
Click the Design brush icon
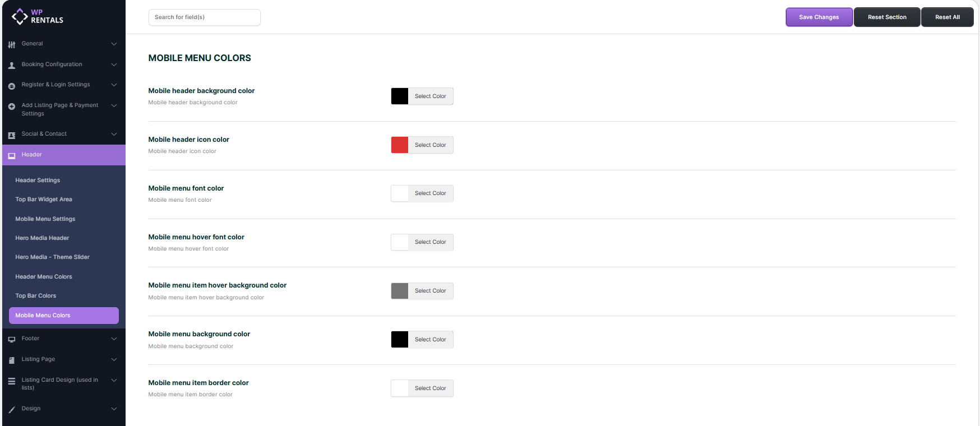pyautogui.click(x=12, y=409)
